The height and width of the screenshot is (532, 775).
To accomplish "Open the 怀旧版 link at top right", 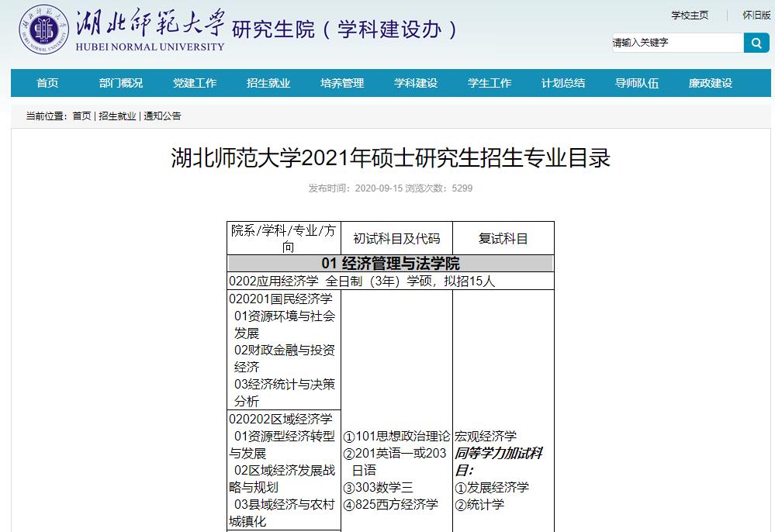I will 756,16.
